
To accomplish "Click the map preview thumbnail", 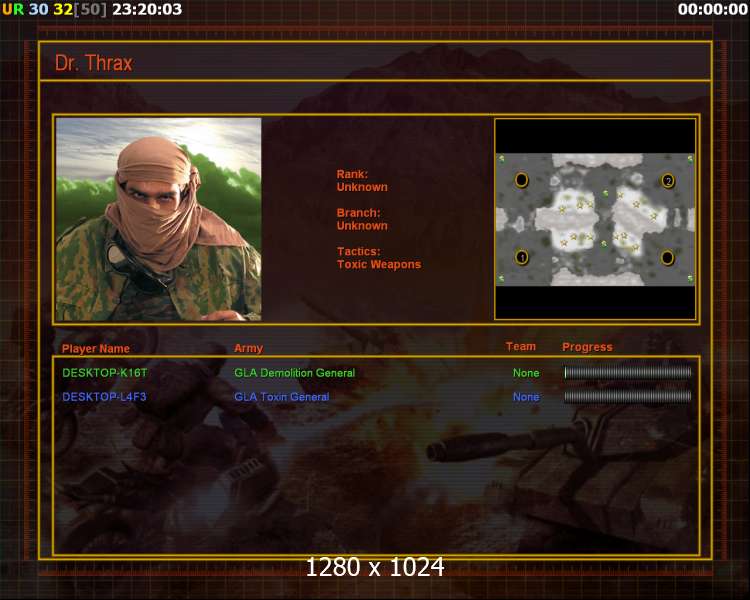I will pyautogui.click(x=595, y=219).
